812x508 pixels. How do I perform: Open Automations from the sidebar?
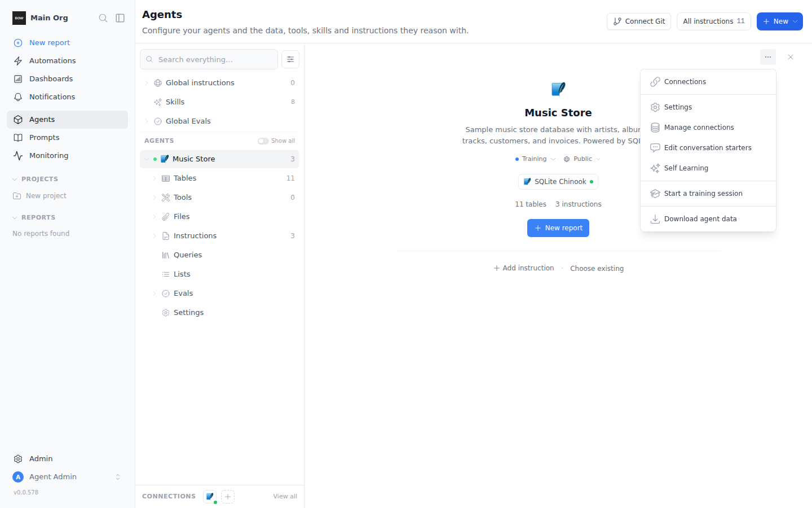tap(68, 61)
